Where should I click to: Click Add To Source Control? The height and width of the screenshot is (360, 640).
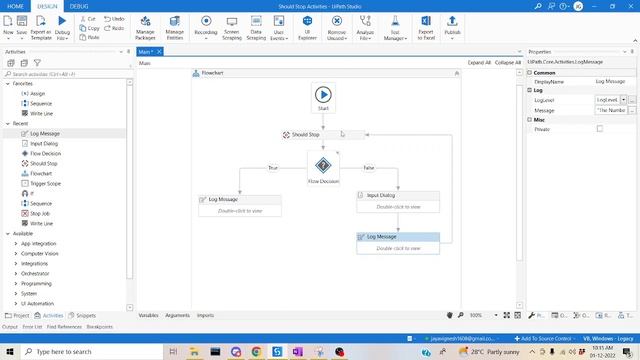(543, 338)
